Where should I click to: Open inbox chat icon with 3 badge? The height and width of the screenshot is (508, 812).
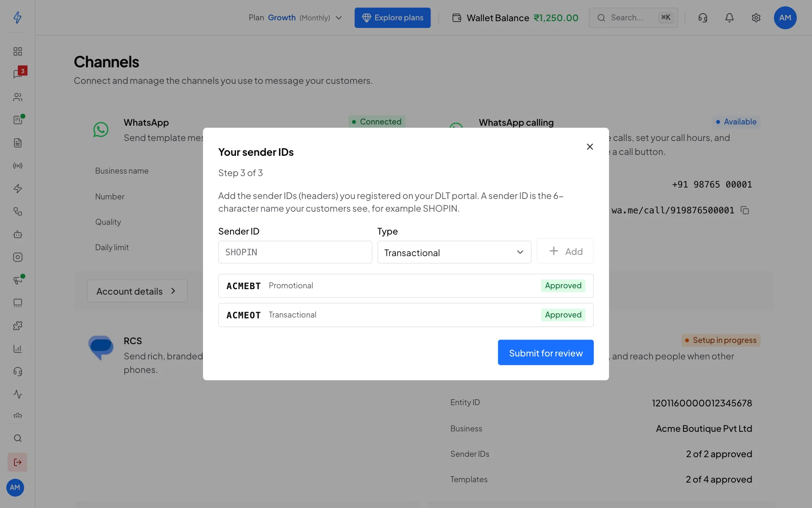[x=17, y=74]
